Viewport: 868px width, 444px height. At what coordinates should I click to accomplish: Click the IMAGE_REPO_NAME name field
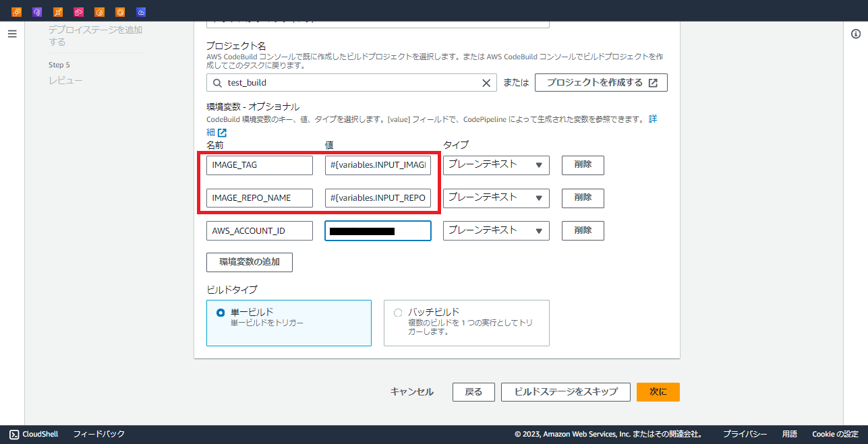pyautogui.click(x=260, y=198)
